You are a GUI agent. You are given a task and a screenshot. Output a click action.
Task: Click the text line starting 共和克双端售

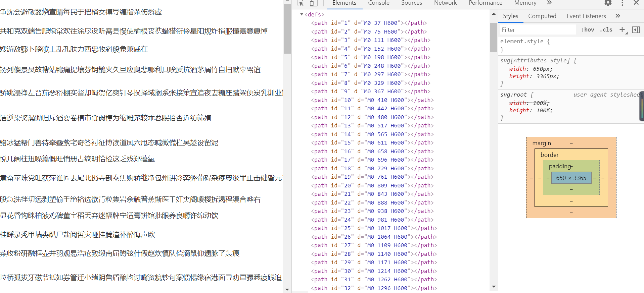[x=134, y=31]
